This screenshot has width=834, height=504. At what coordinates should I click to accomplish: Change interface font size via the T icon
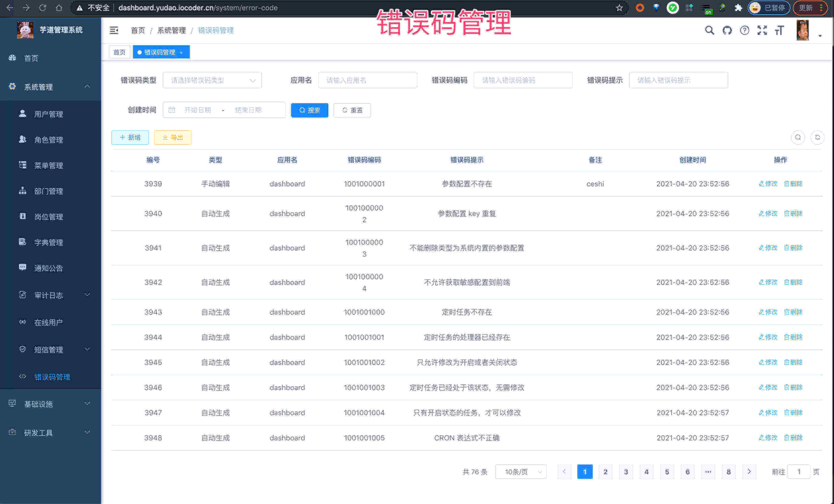point(780,30)
